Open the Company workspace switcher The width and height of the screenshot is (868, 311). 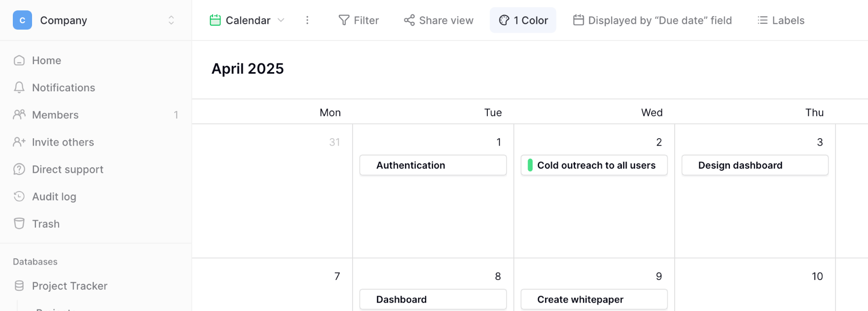pos(171,20)
